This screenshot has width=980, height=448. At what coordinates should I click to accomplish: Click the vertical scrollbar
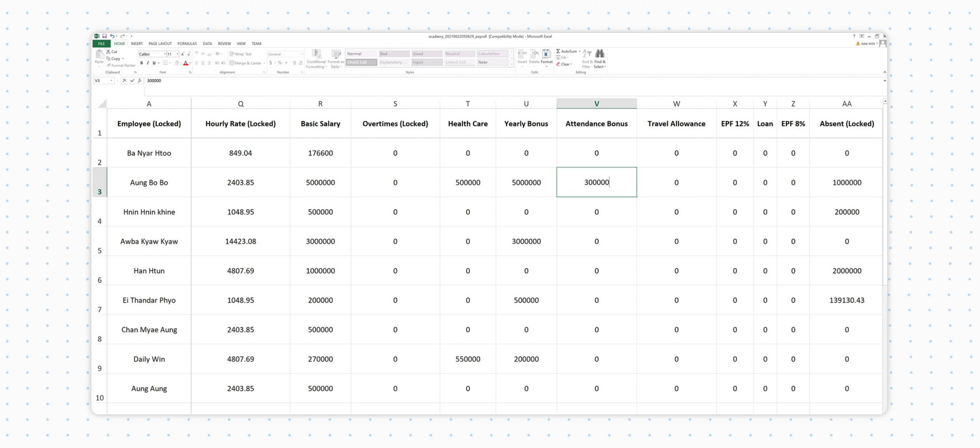[x=885, y=195]
